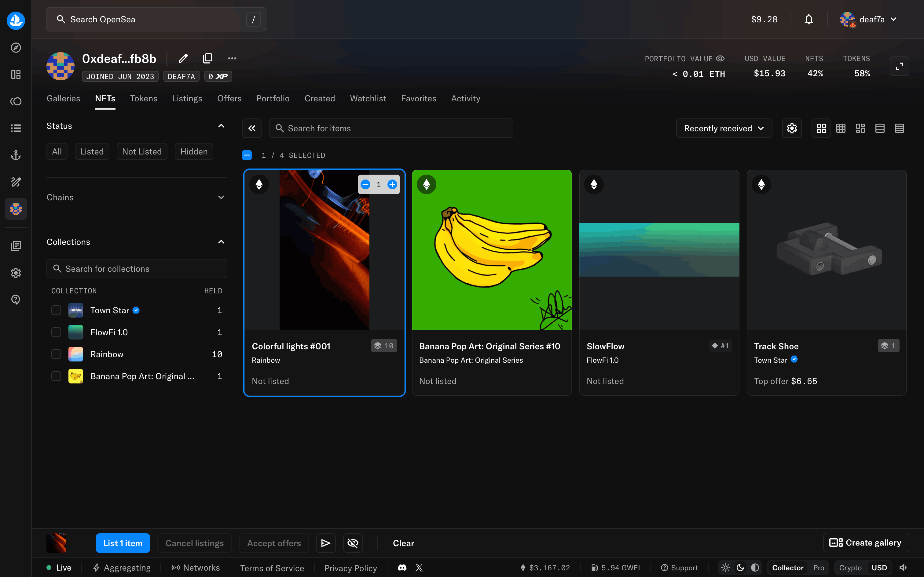Click the Create gallery button
The height and width of the screenshot is (577, 924).
(866, 543)
